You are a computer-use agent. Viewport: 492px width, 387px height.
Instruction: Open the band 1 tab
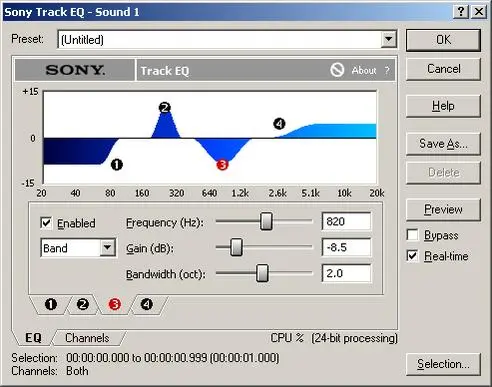(x=51, y=304)
